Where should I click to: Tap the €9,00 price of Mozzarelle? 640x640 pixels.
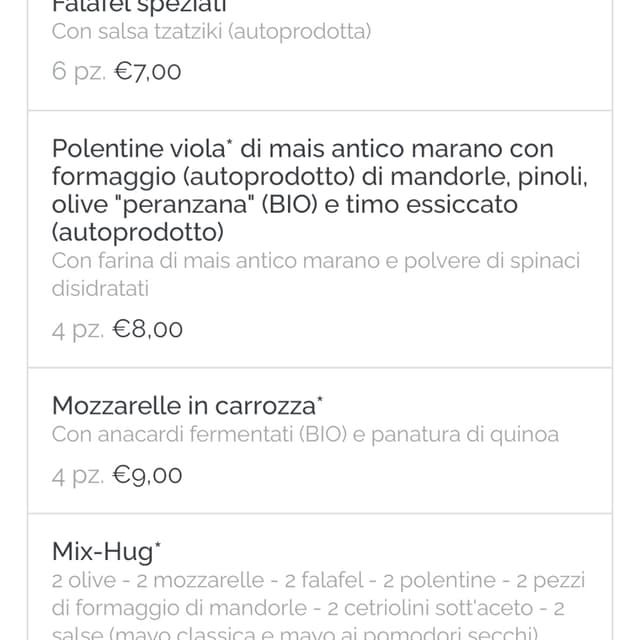coord(147,475)
